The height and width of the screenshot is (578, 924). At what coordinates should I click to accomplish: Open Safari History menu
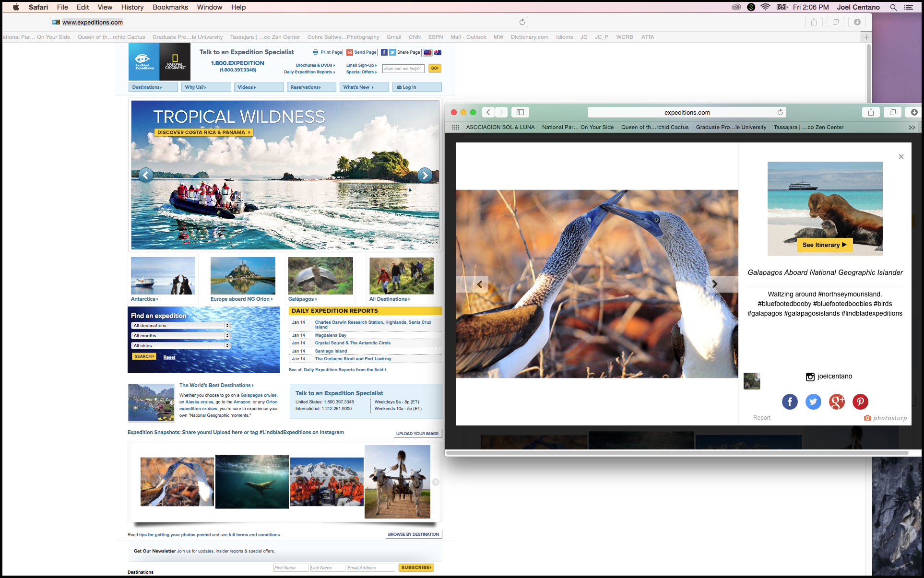tap(132, 7)
